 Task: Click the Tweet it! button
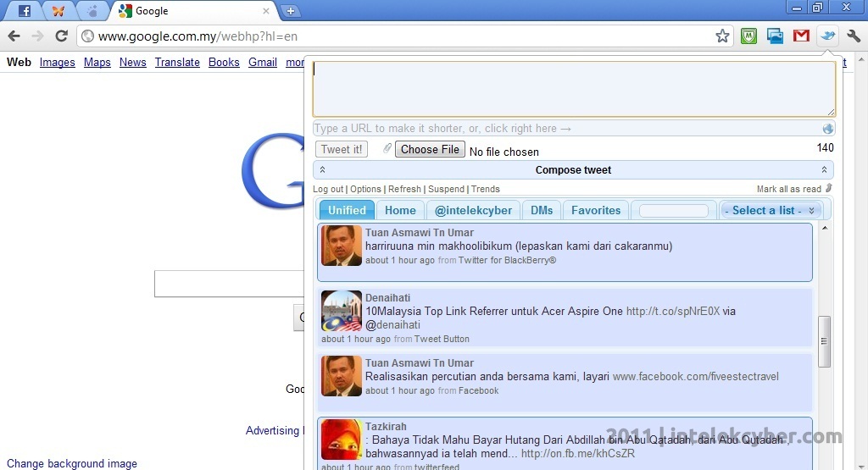pos(342,149)
